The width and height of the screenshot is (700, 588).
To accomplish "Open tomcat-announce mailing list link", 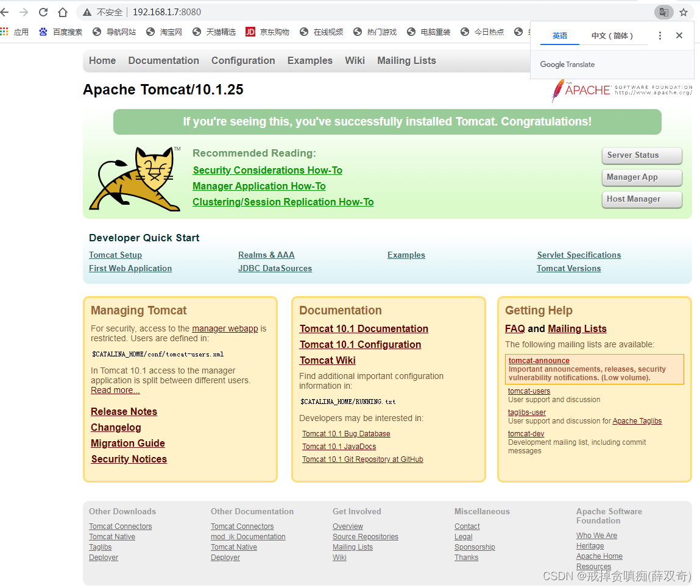I will pyautogui.click(x=539, y=361).
